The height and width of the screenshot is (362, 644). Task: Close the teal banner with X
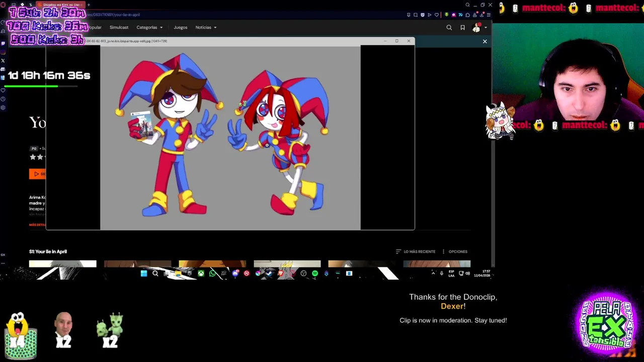(x=485, y=41)
